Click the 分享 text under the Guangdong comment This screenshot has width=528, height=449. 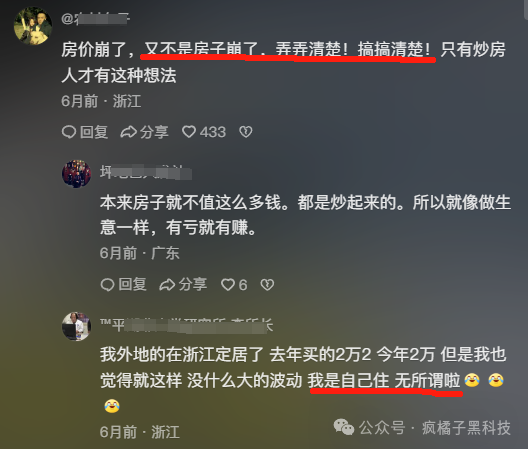(193, 285)
